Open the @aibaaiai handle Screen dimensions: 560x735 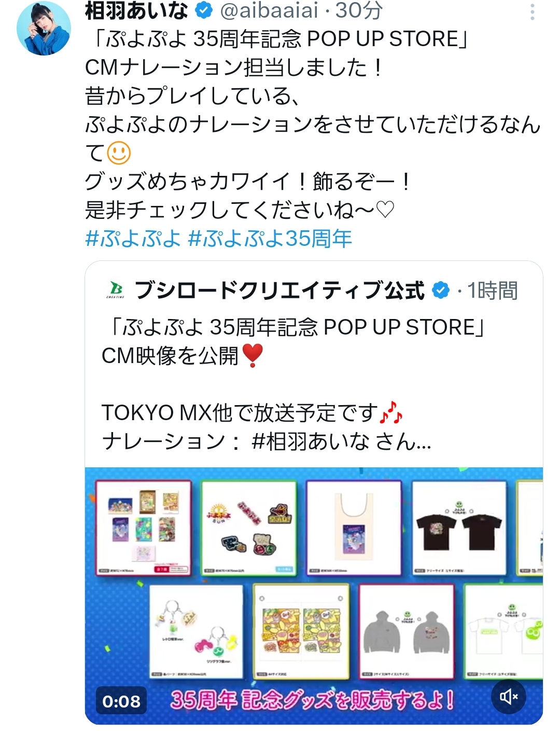pyautogui.click(x=269, y=10)
